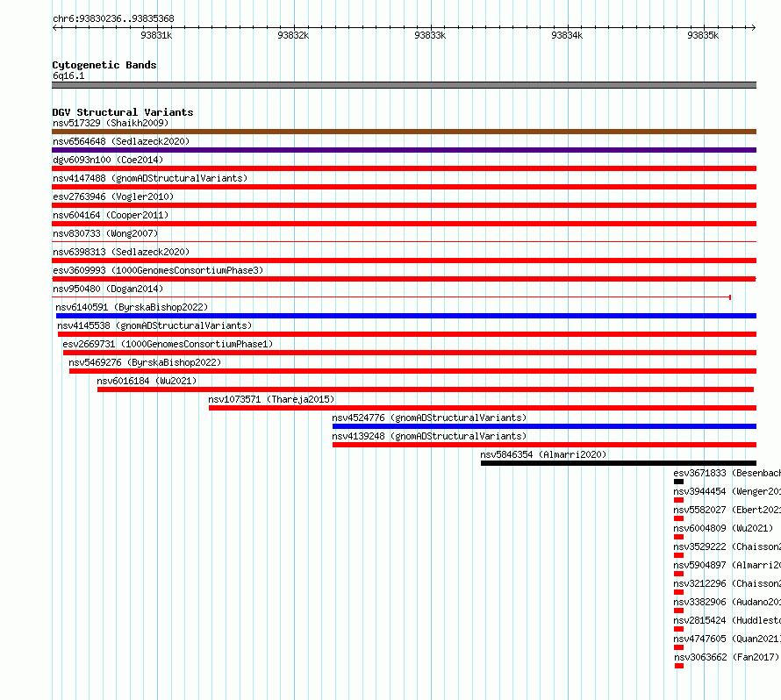Select the chr6:93830236..93835368 region text

[113, 19]
